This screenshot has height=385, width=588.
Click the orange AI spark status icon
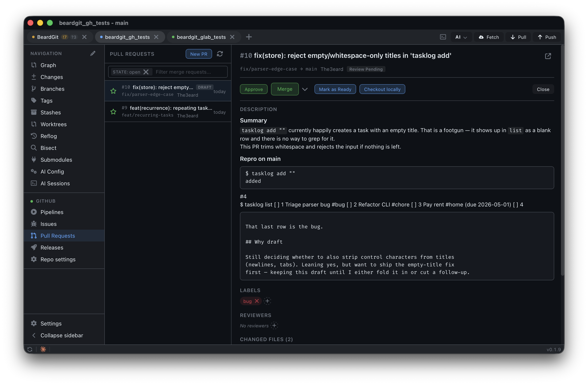(43, 350)
